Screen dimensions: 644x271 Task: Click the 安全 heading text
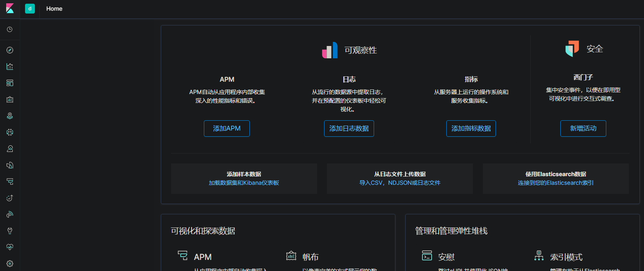(x=595, y=49)
